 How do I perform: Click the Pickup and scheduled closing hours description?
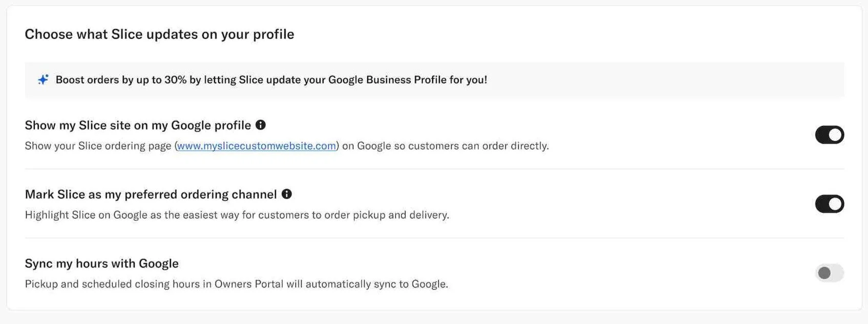click(236, 284)
